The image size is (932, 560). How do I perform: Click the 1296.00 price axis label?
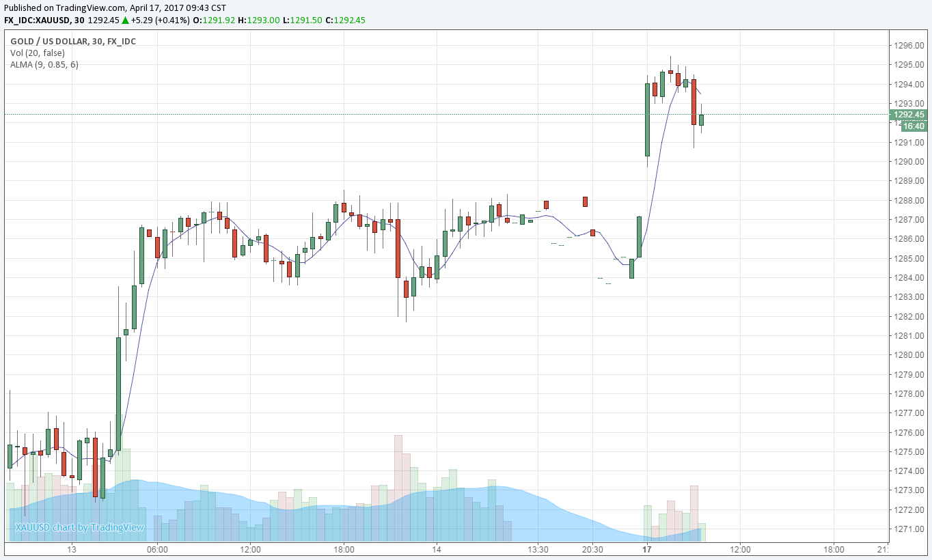point(909,46)
